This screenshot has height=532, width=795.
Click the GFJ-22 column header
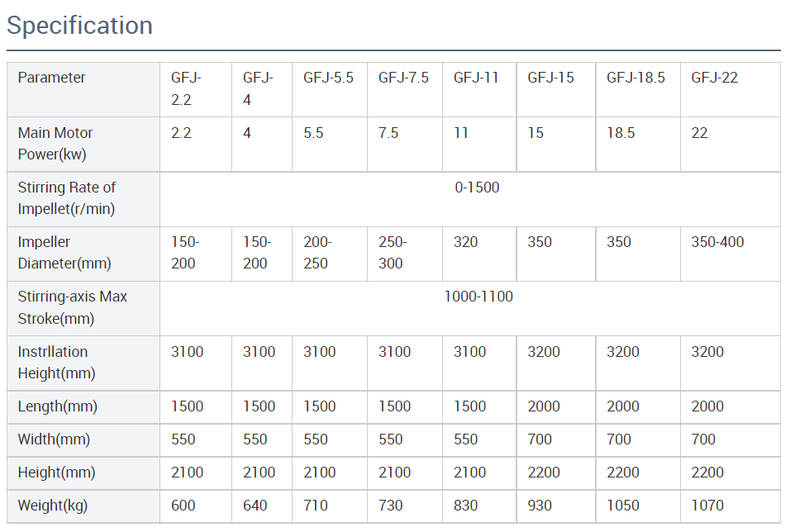715,78
